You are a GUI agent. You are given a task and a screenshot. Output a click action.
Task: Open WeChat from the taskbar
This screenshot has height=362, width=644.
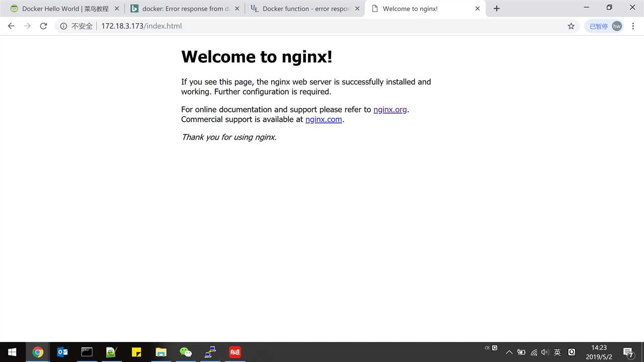pyautogui.click(x=185, y=352)
